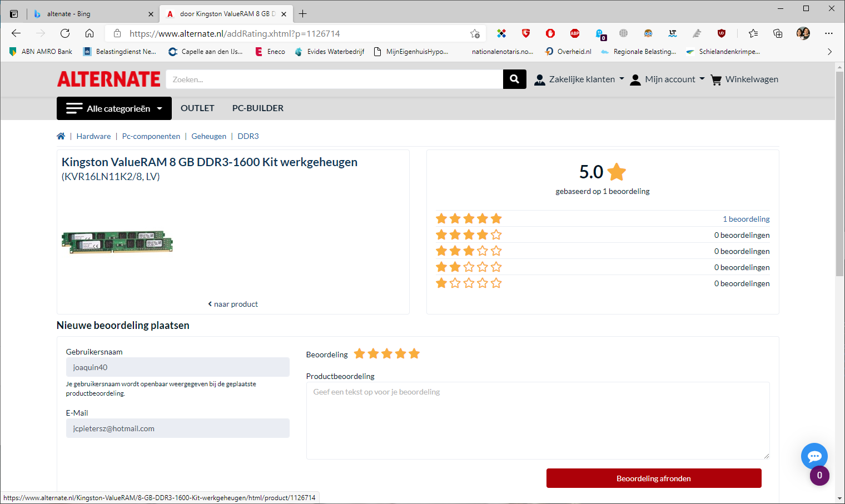Image resolution: width=845 pixels, height=504 pixels.
Task: Open the Alle categorieën dropdown
Action: click(x=113, y=108)
